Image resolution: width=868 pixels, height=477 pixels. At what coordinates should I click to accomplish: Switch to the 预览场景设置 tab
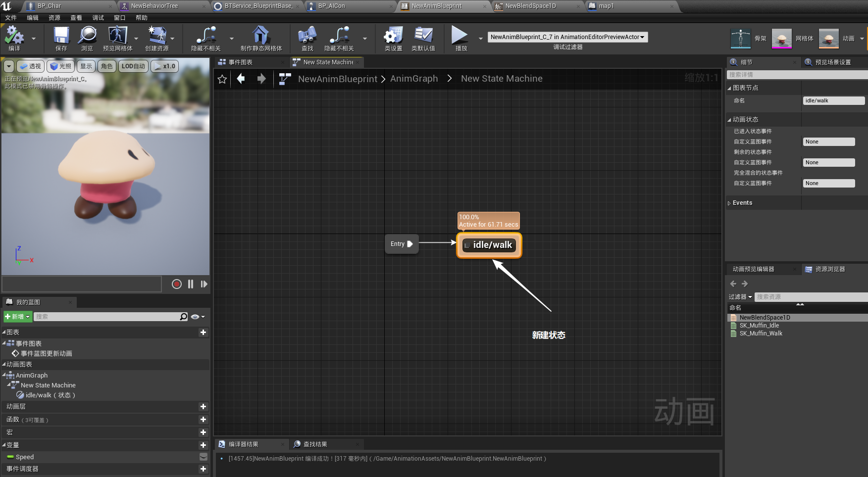coord(833,62)
